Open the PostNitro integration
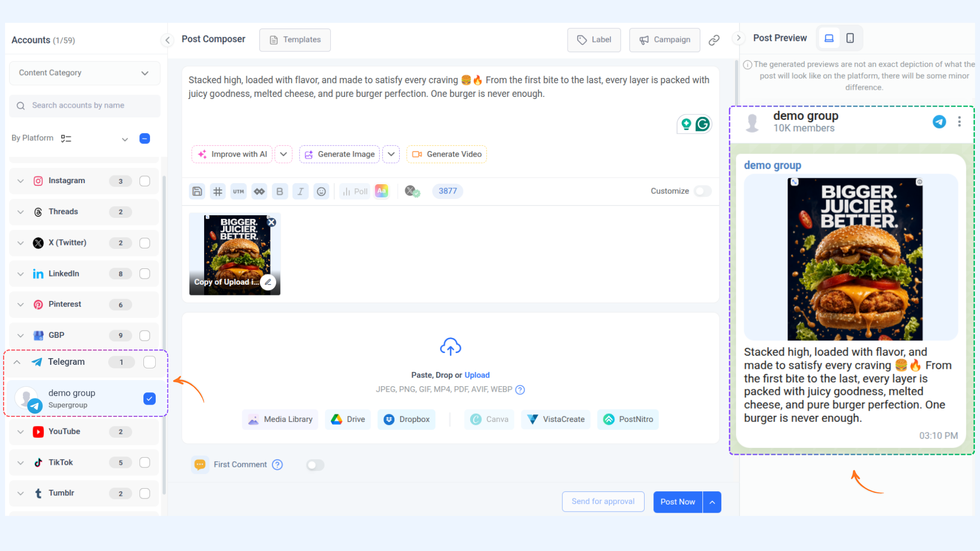This screenshot has height=551, width=980. tap(628, 419)
